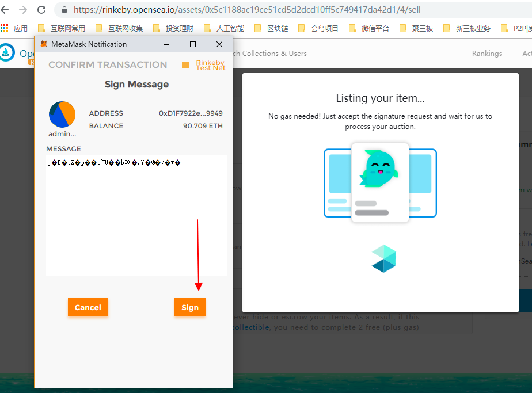Open the 聚三板 bookmark folder
532x393 pixels.
pos(416,29)
